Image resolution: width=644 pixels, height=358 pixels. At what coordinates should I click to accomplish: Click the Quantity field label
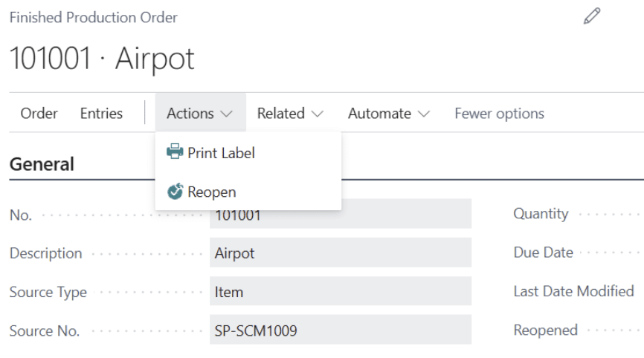coord(541,214)
